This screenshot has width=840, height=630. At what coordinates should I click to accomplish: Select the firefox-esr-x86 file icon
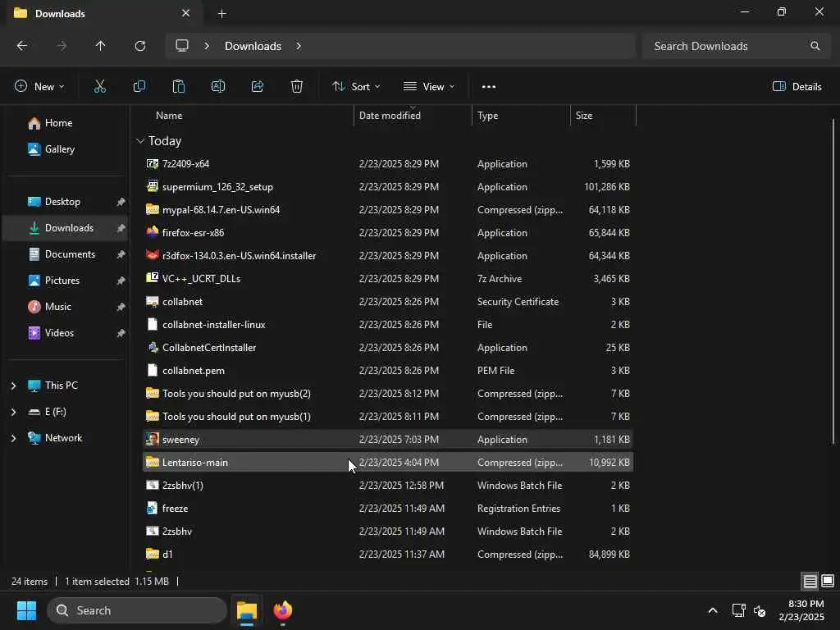152,232
